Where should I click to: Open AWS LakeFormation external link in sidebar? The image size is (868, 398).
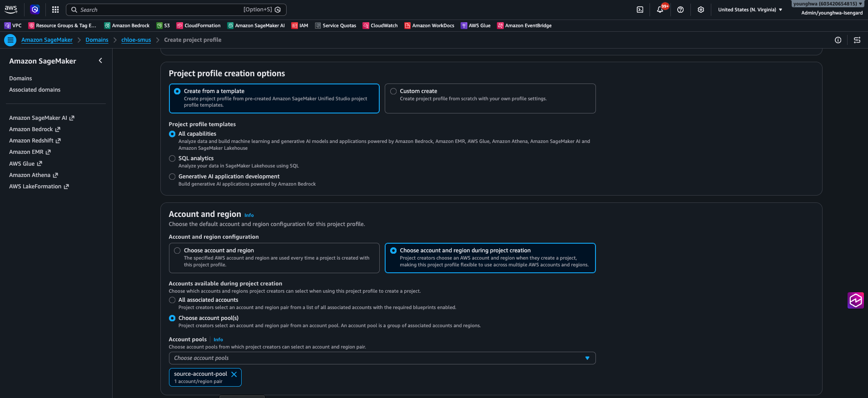39,187
